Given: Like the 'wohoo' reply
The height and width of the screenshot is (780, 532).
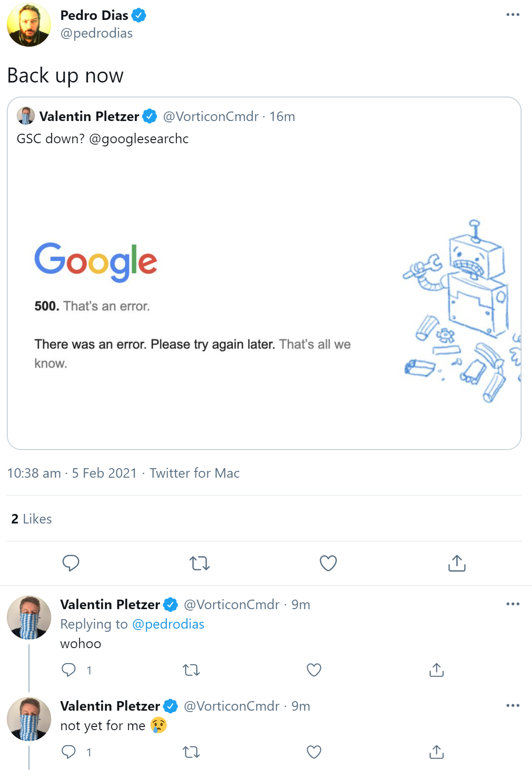Looking at the screenshot, I should (313, 670).
